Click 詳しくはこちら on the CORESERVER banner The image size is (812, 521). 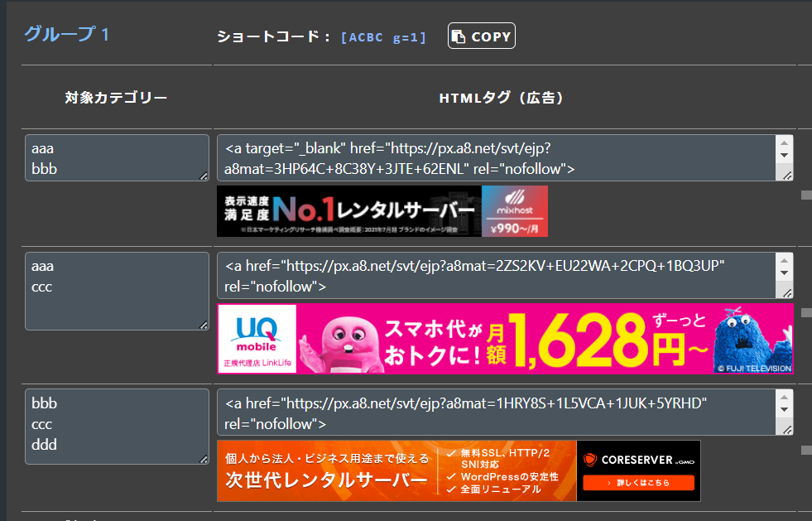point(637,482)
